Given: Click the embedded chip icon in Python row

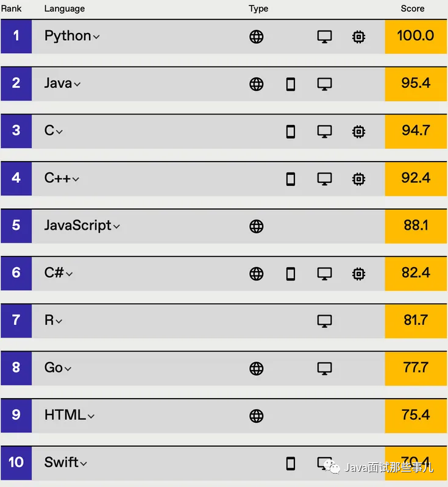Looking at the screenshot, I should tap(359, 37).
